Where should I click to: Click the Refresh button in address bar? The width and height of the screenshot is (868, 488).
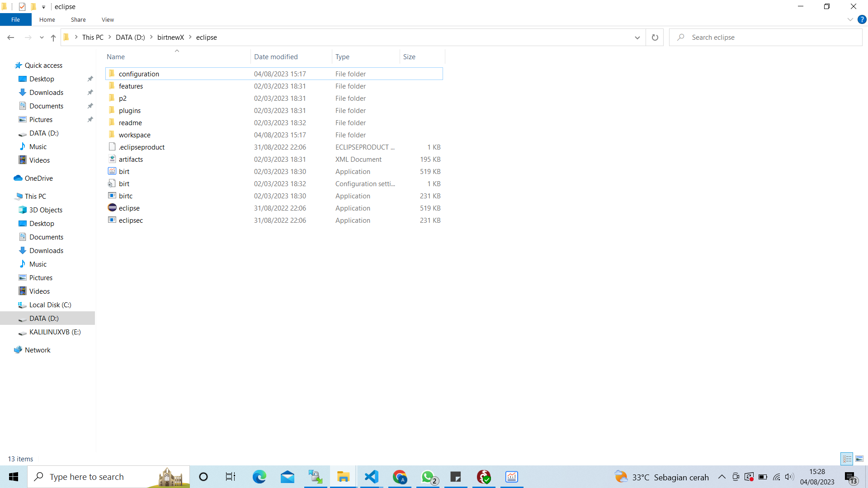(x=655, y=38)
